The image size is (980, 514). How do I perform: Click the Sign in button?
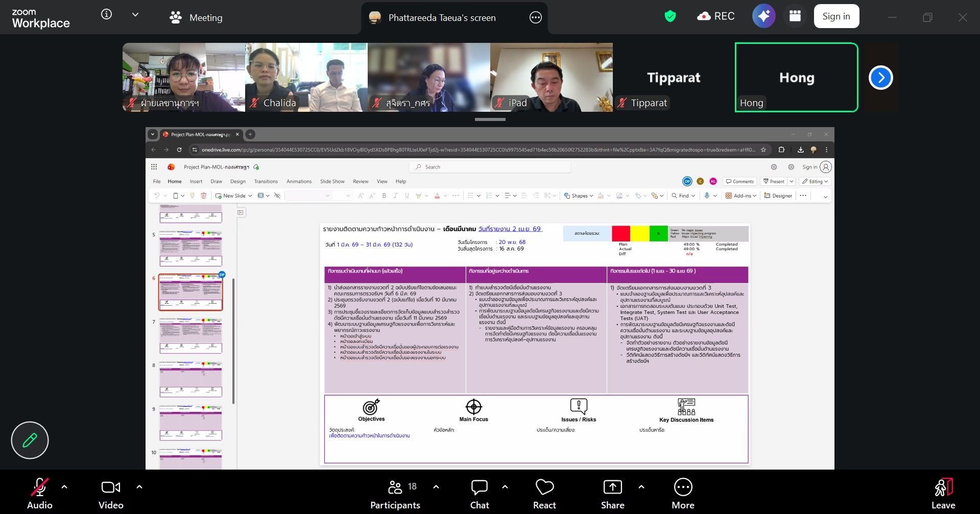coord(836,16)
